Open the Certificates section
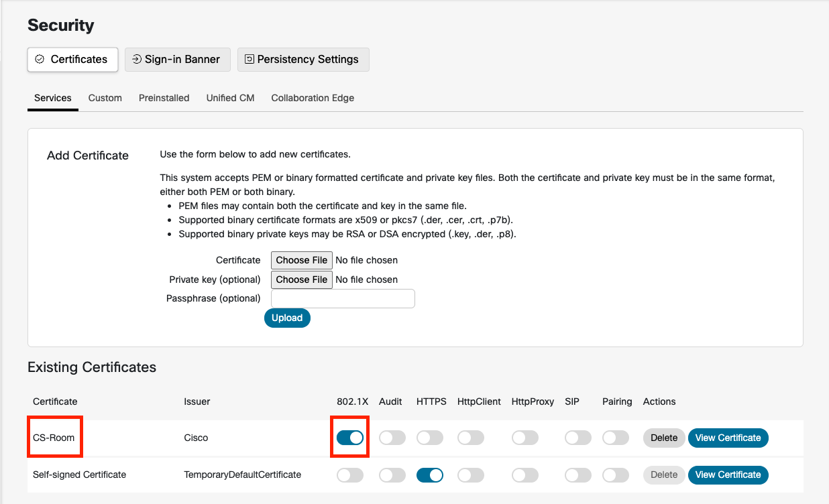The width and height of the screenshot is (829, 504). [72, 59]
